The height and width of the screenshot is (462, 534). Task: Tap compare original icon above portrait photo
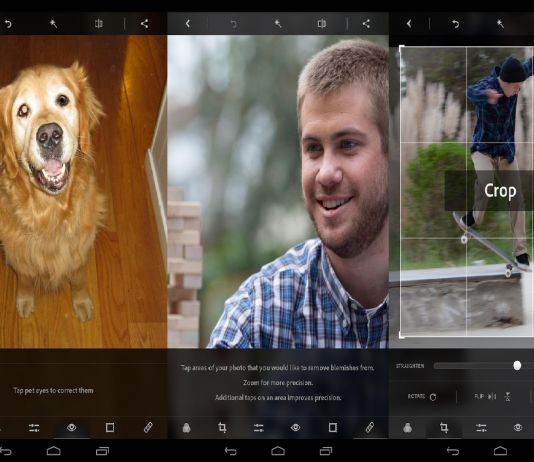(321, 23)
